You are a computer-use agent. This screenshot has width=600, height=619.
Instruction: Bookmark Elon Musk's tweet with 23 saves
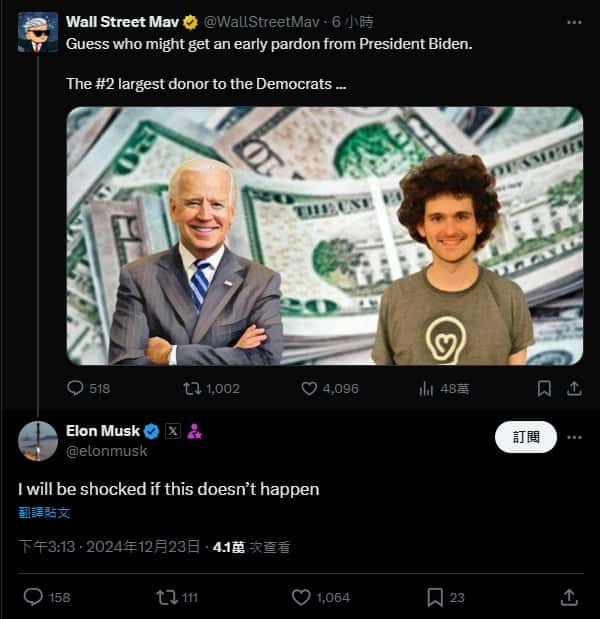coord(435,597)
